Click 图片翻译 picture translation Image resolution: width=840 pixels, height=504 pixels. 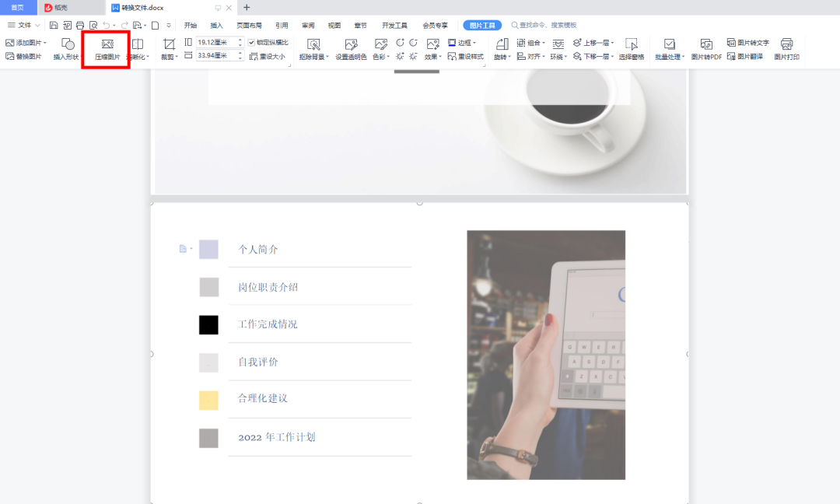tap(745, 56)
